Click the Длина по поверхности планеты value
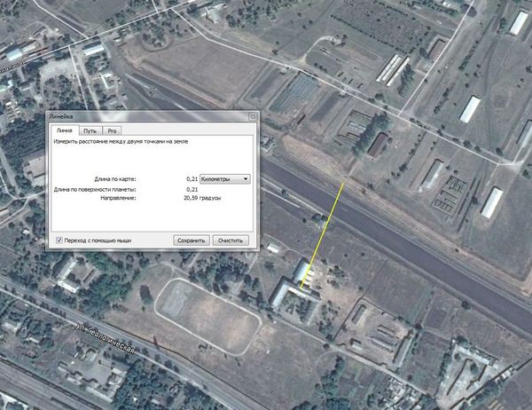Screen dimensions: 532x410 point(192,189)
